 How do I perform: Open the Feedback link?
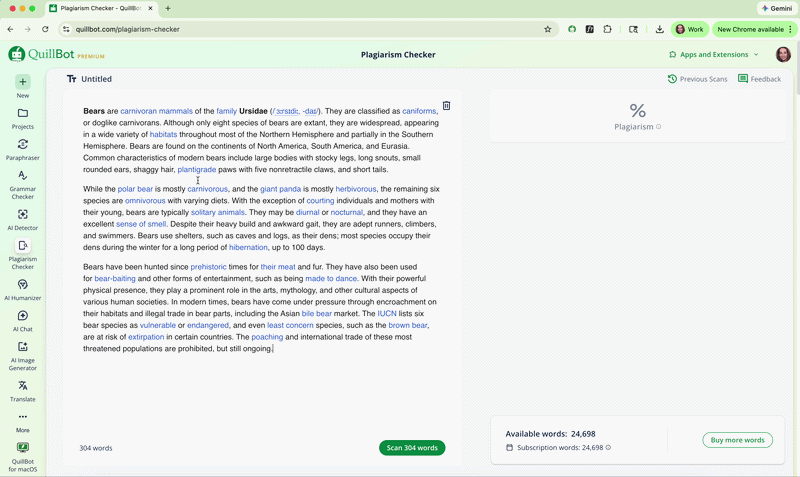click(x=759, y=79)
